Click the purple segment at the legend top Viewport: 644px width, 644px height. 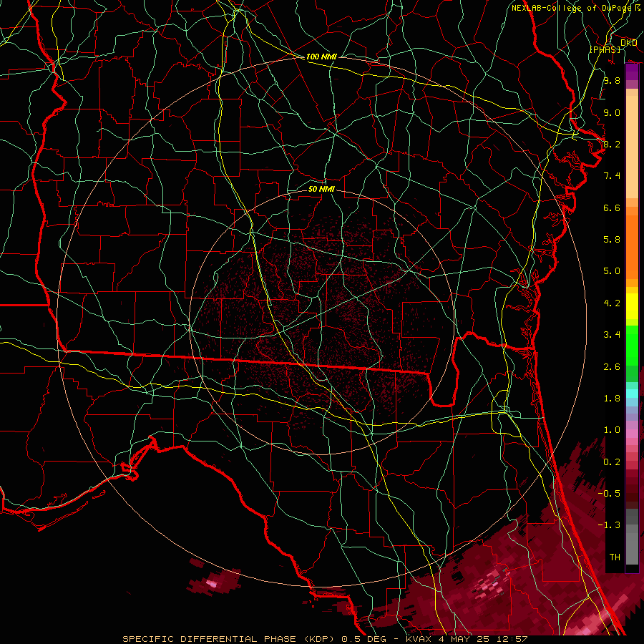pos(632,72)
